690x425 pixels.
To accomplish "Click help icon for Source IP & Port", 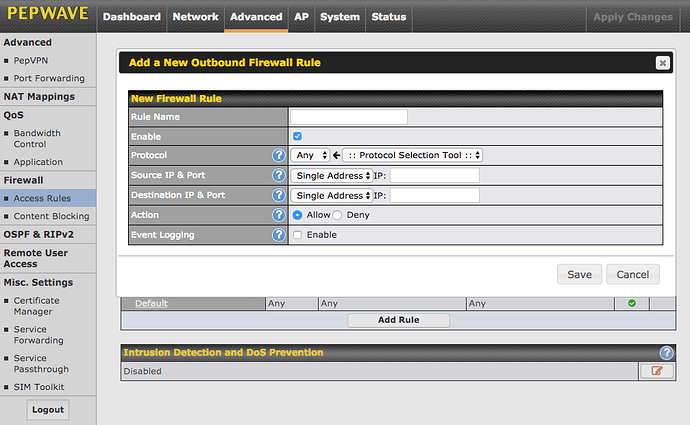I will click(x=279, y=175).
